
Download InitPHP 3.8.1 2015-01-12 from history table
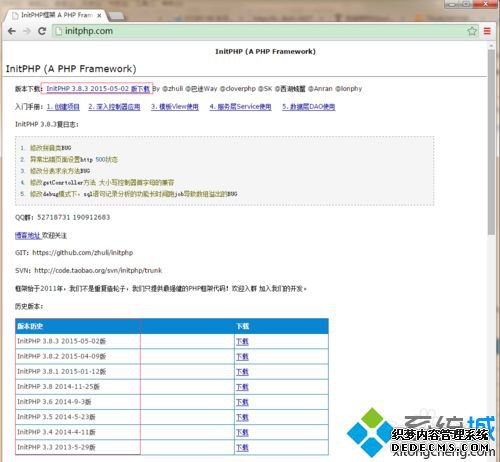point(242,372)
